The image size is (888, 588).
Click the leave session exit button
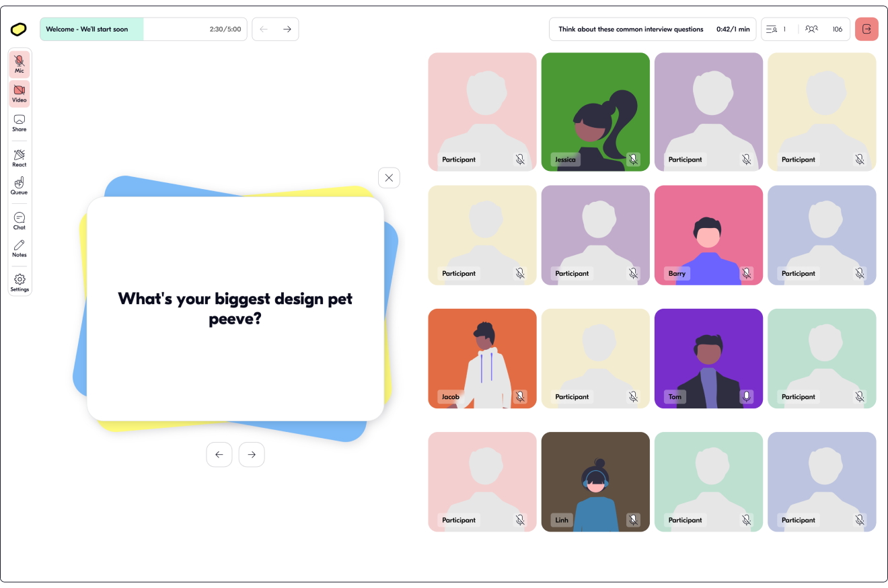(866, 29)
